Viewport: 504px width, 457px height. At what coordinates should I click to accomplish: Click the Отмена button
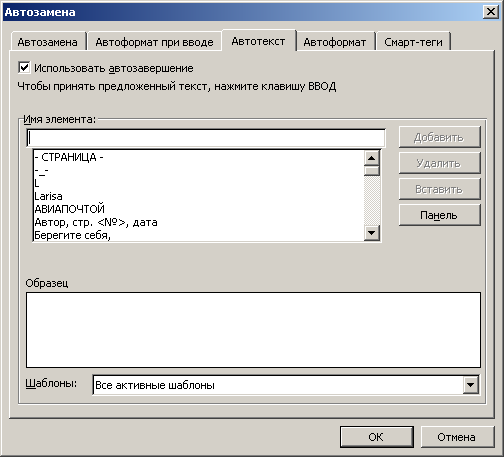point(457,437)
